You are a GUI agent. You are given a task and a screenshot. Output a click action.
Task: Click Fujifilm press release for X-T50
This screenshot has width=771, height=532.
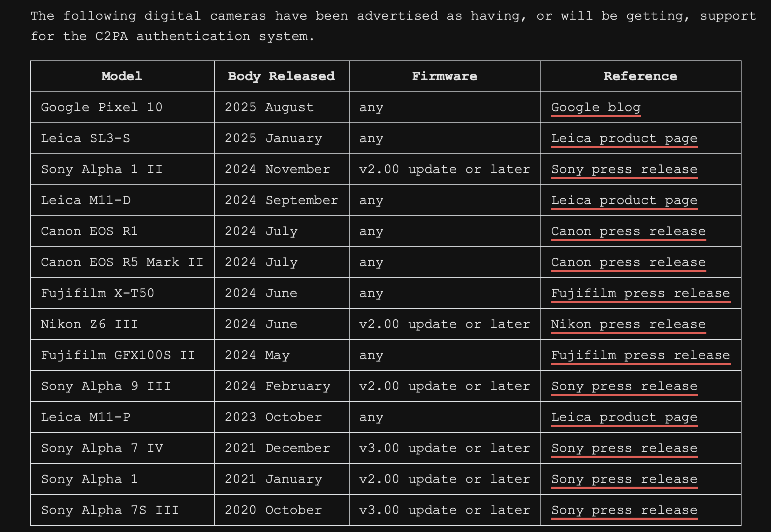(640, 293)
